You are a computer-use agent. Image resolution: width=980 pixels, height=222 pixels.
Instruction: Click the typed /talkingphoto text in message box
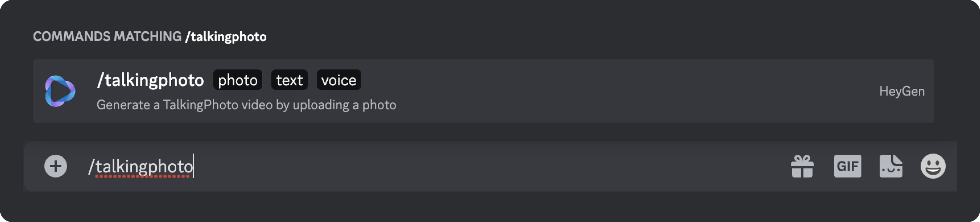(x=141, y=166)
